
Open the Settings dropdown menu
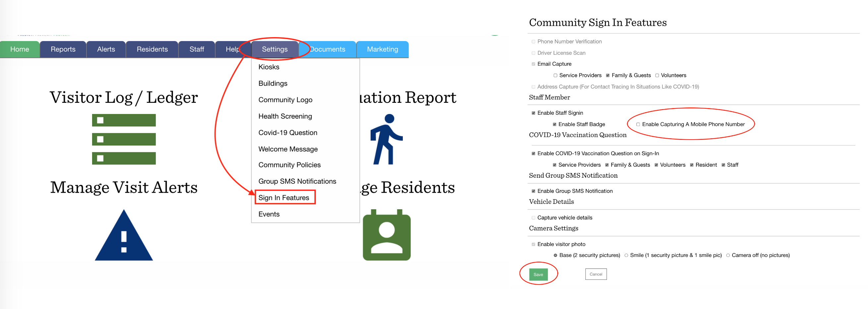coord(275,49)
